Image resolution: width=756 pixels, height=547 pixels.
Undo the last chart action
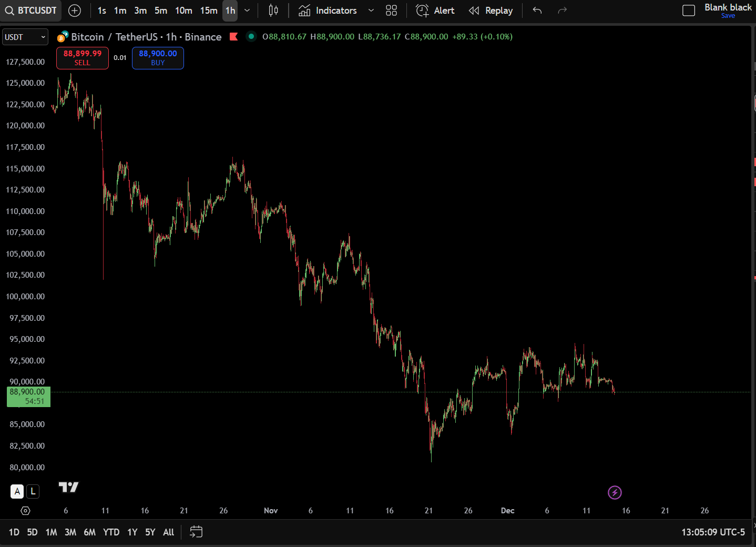pos(537,11)
